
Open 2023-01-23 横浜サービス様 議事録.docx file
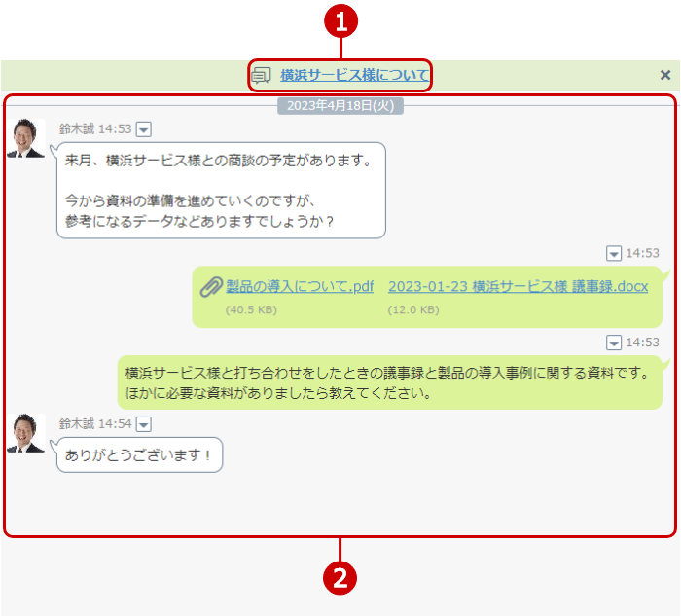tap(519, 287)
